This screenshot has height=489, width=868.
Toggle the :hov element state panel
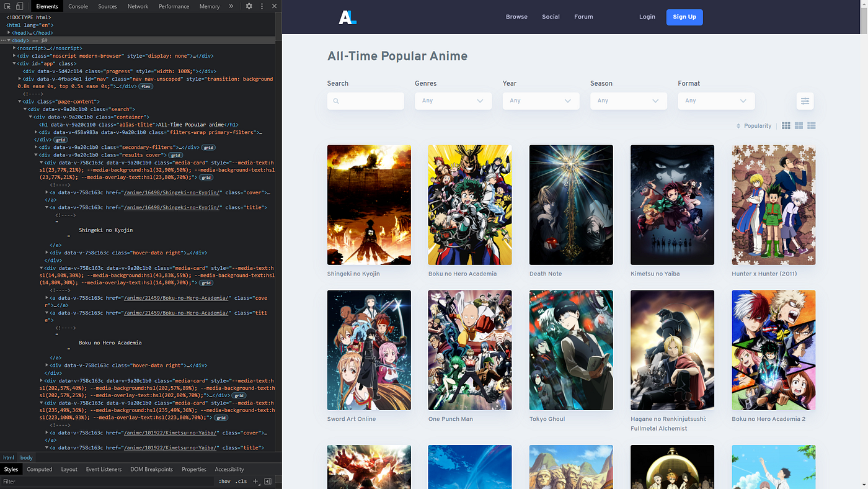[224, 482]
